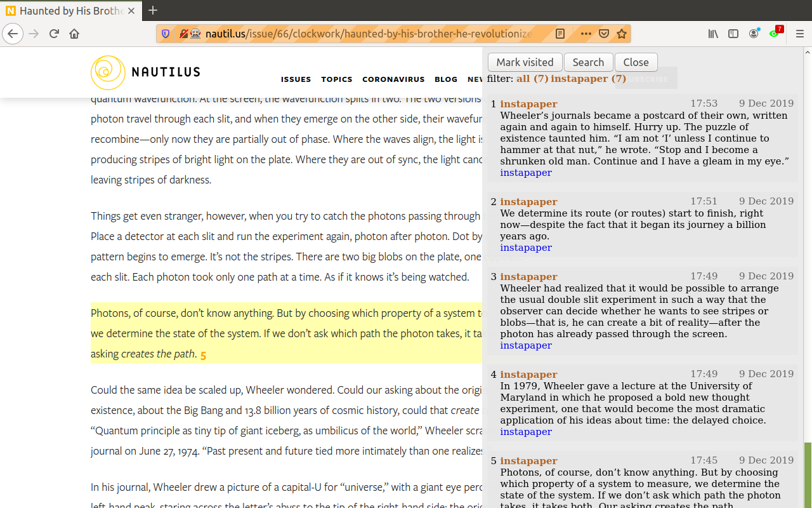Toggle reader view in address bar
The image size is (812, 508).
pos(560,34)
